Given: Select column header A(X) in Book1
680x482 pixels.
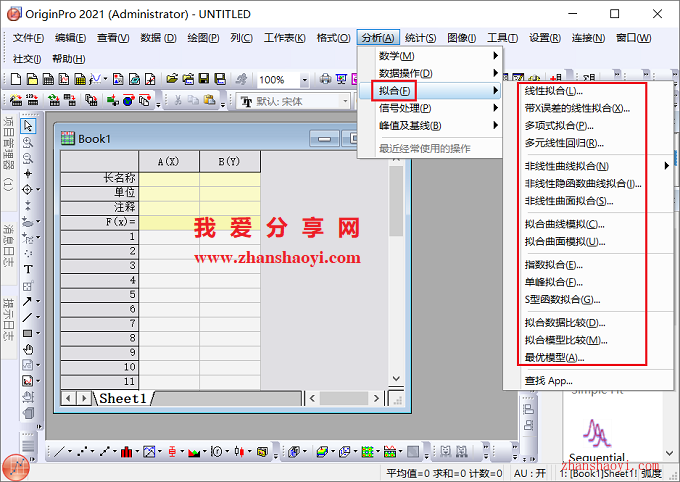Looking at the screenshot, I should [x=169, y=161].
